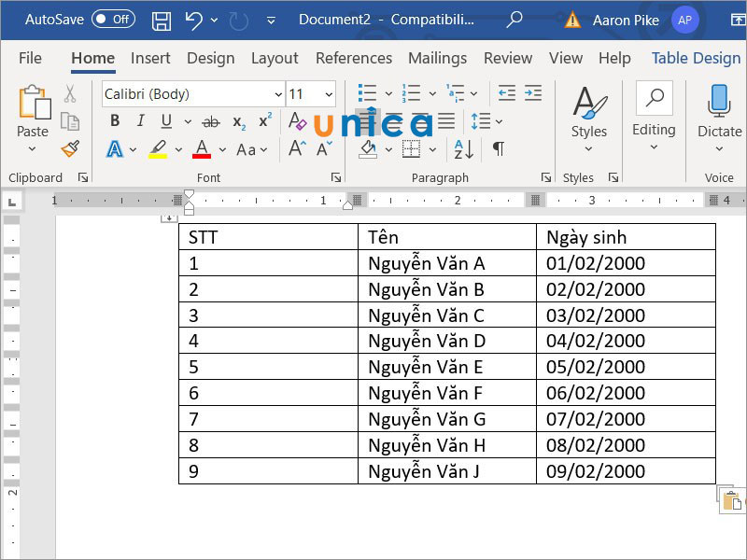Image resolution: width=747 pixels, height=560 pixels.
Task: Apply yellow text highlight color
Action: pos(158,149)
